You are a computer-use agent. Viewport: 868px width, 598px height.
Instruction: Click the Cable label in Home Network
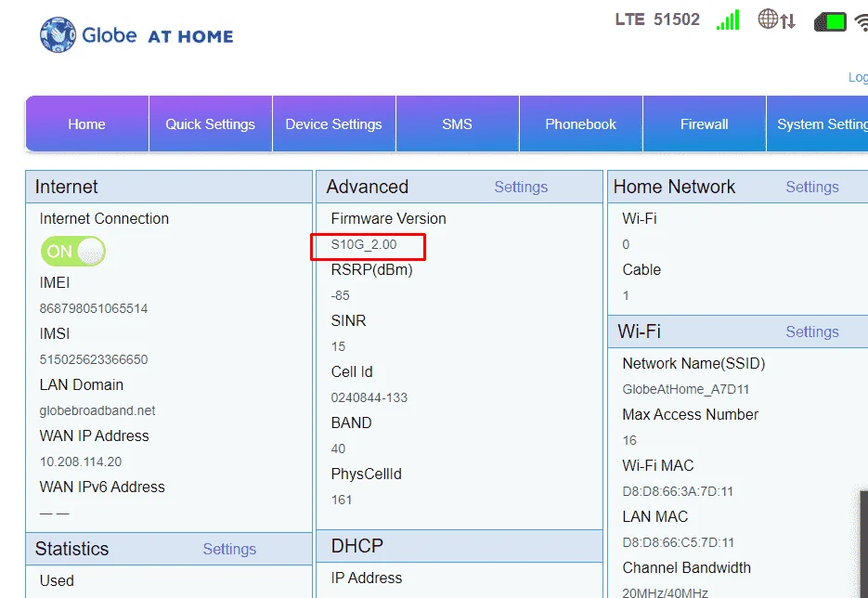tap(641, 269)
